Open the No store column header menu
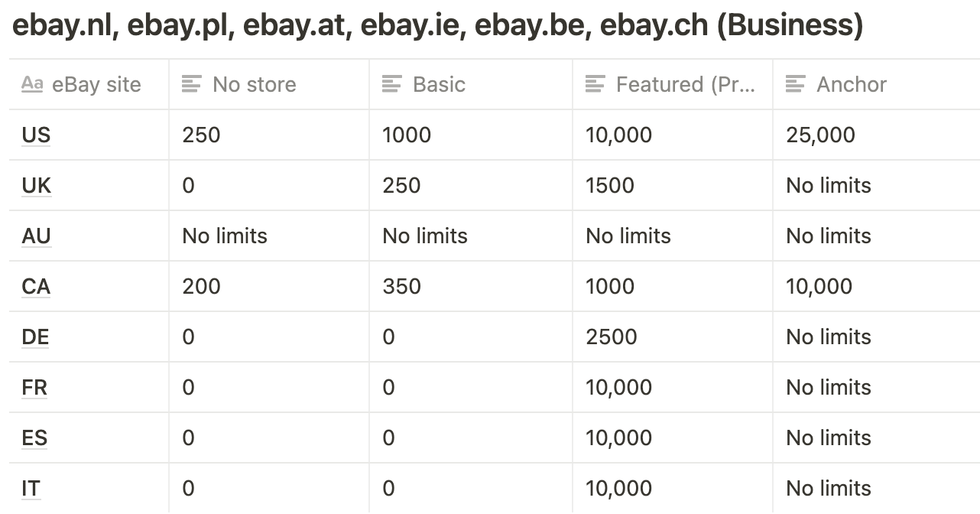The height and width of the screenshot is (514, 980). [x=269, y=84]
